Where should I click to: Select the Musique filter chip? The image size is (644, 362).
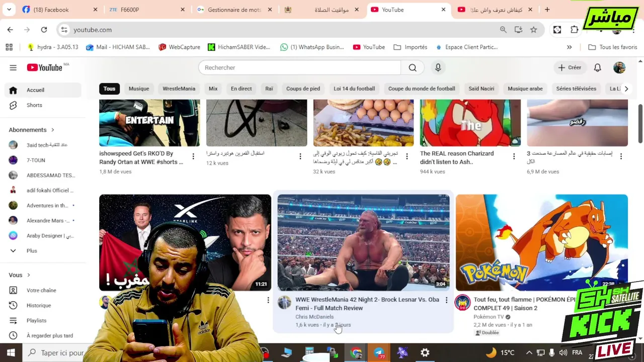(x=139, y=88)
